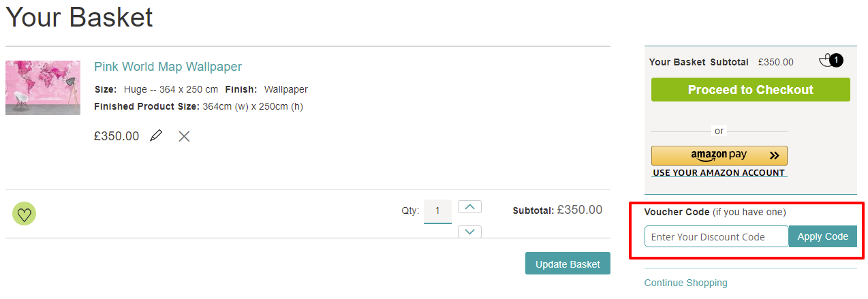868x299 pixels.
Task: Click the pencil edit icon for the item
Action: (x=156, y=136)
